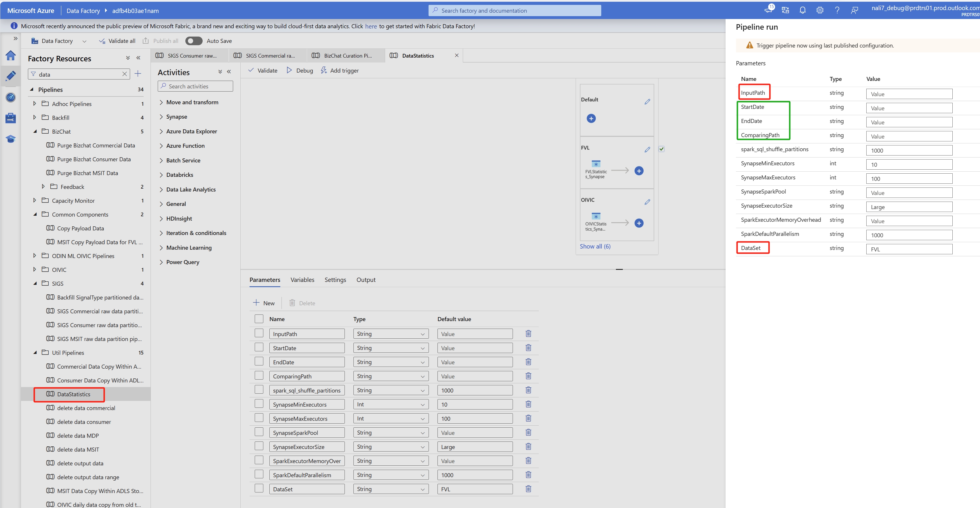Open the Monitor gauge icon in sidebar
The width and height of the screenshot is (980, 508).
pyautogui.click(x=11, y=97)
